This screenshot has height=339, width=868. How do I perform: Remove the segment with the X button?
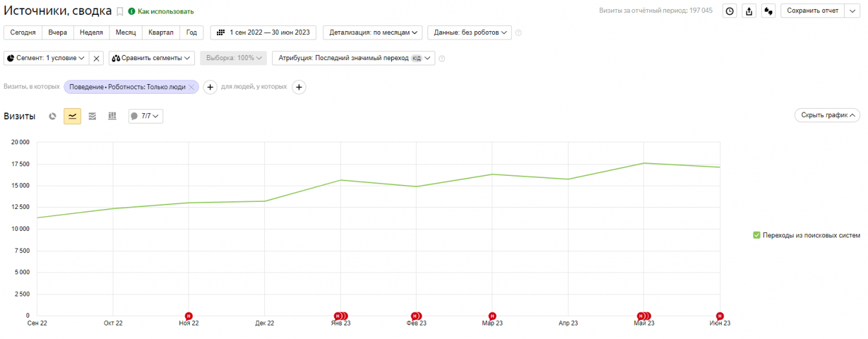(x=97, y=58)
